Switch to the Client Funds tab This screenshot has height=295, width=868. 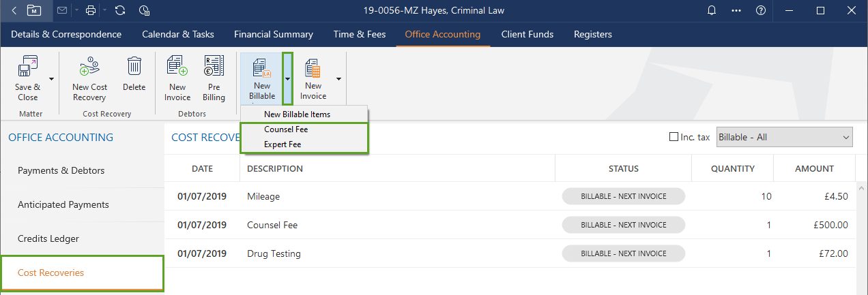(x=527, y=34)
